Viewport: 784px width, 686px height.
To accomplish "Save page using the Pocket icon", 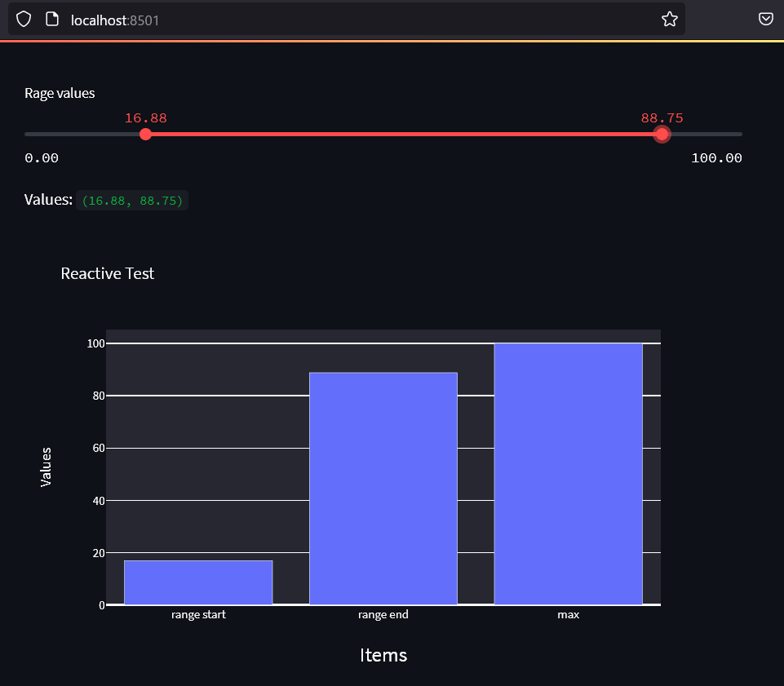I will click(765, 19).
